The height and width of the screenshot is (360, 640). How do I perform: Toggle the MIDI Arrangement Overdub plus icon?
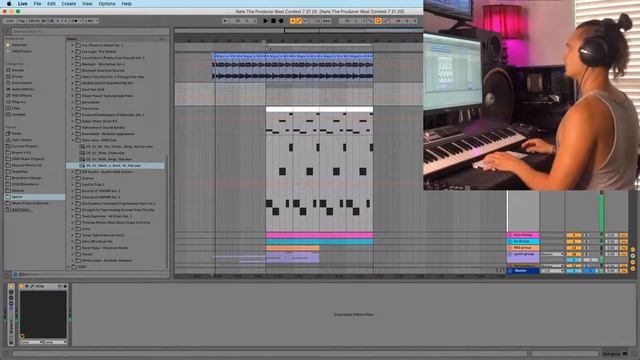point(293,21)
